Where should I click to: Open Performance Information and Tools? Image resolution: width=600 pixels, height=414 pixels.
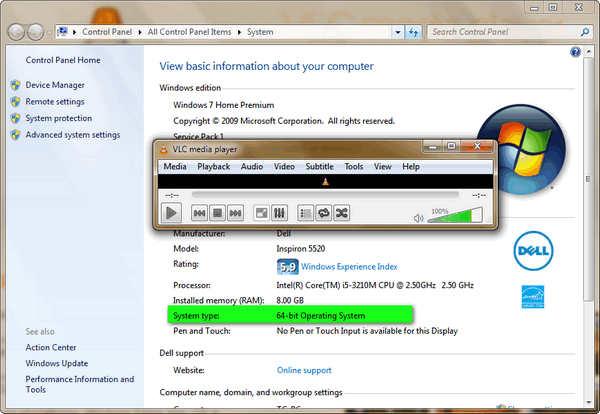tap(80, 384)
